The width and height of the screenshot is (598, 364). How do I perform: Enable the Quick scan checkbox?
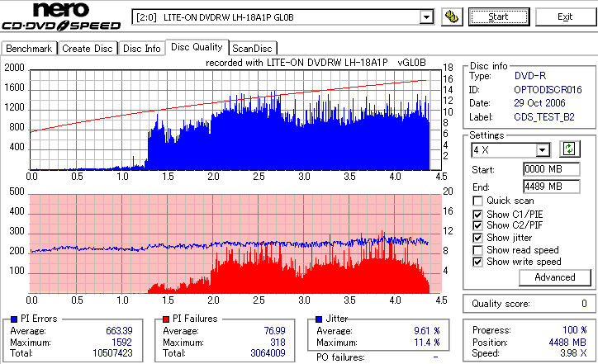point(477,201)
